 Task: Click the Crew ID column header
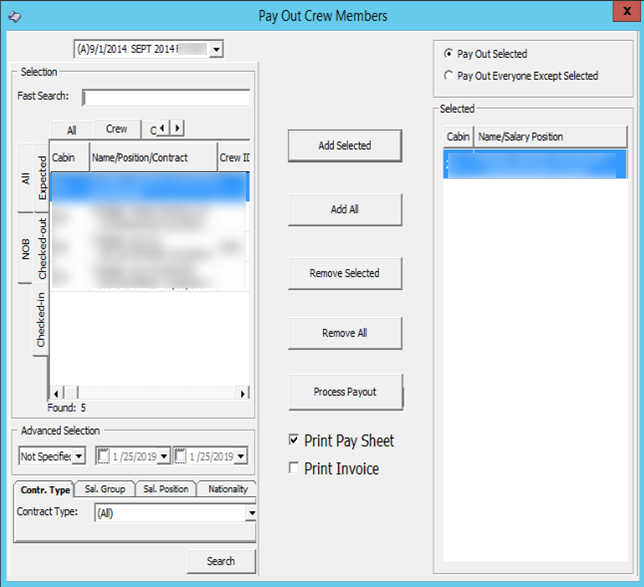pyautogui.click(x=234, y=157)
